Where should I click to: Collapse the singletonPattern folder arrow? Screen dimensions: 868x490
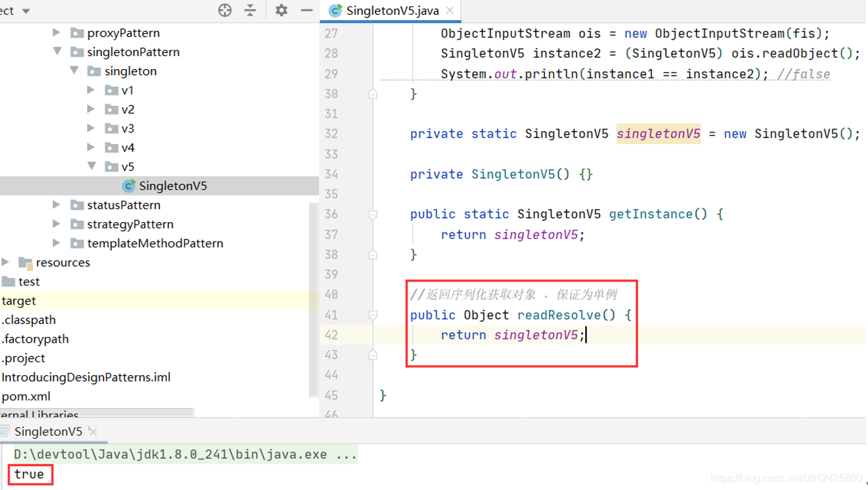click(x=57, y=52)
